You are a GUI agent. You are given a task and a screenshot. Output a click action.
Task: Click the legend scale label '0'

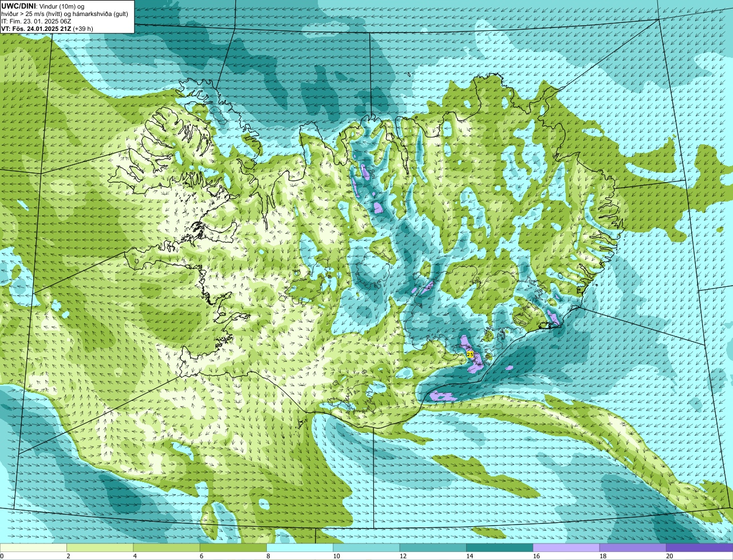click(2, 556)
